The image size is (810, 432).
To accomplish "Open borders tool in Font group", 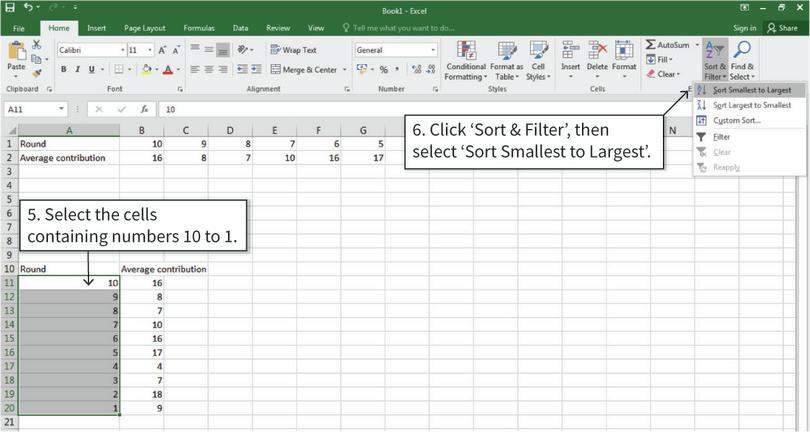I will coord(119,69).
